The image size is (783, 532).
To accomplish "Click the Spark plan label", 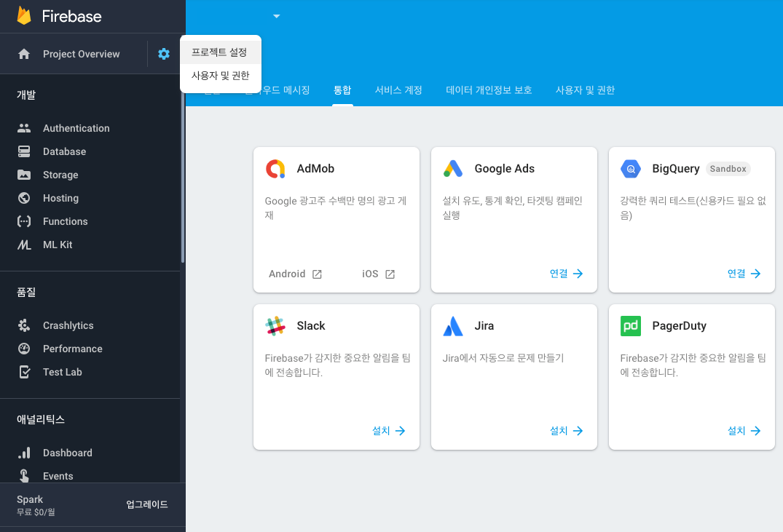I will pyautogui.click(x=30, y=499).
